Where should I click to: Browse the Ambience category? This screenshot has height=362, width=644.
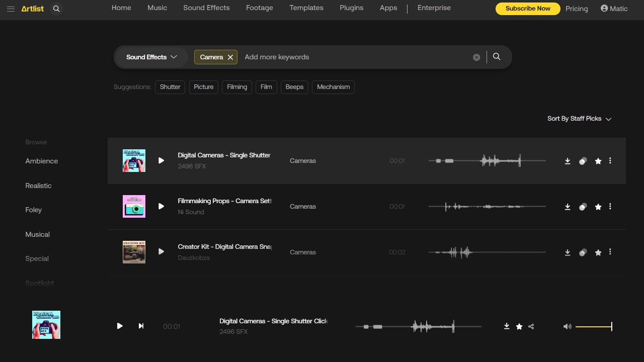click(42, 161)
